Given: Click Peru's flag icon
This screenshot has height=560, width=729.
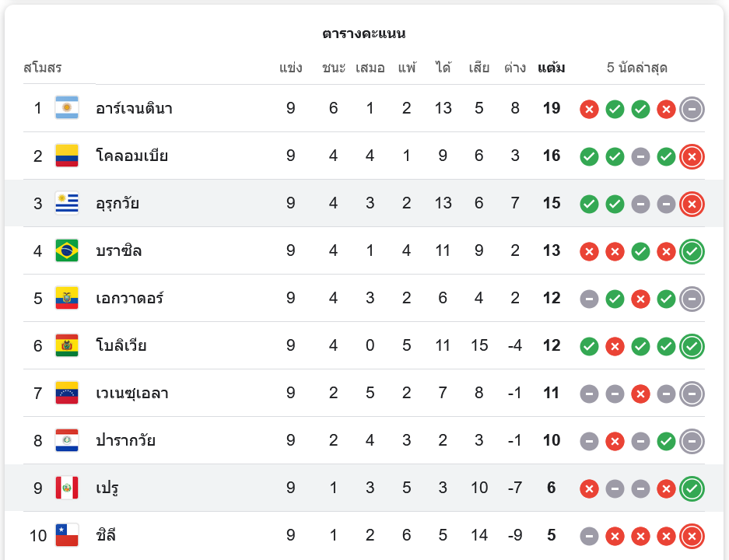Looking at the screenshot, I should point(67,488).
